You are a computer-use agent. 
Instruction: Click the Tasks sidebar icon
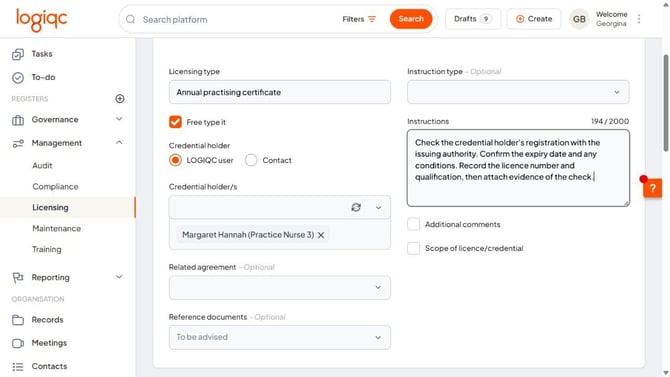18,54
